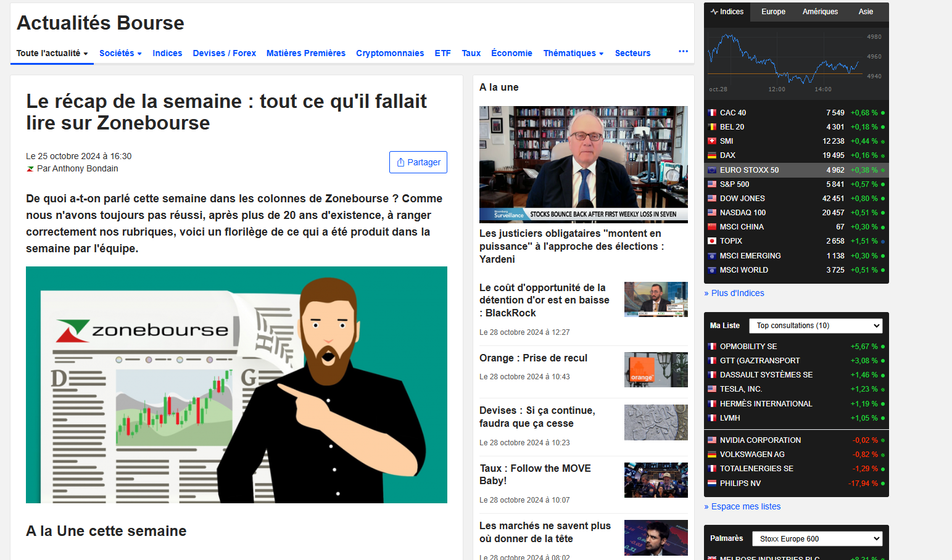Open the three-dots more menu in the navigation bar
Viewport: 952px width, 560px height.
coord(683,51)
